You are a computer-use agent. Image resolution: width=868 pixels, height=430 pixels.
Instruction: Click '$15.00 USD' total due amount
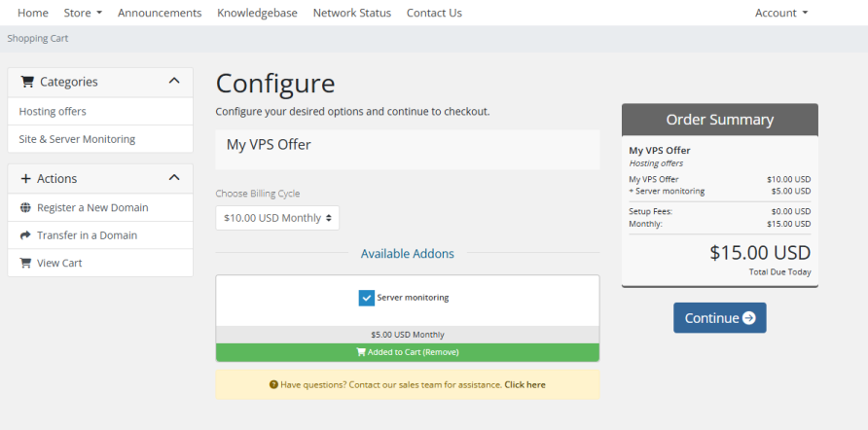(760, 253)
